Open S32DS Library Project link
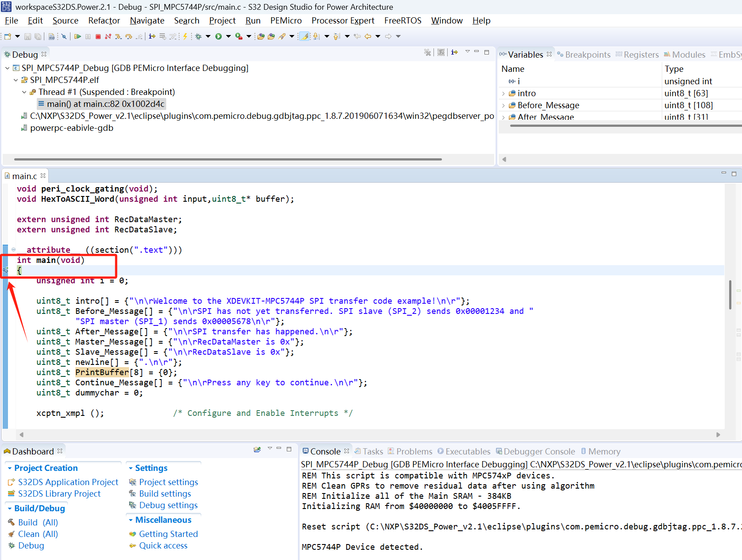 click(x=59, y=493)
